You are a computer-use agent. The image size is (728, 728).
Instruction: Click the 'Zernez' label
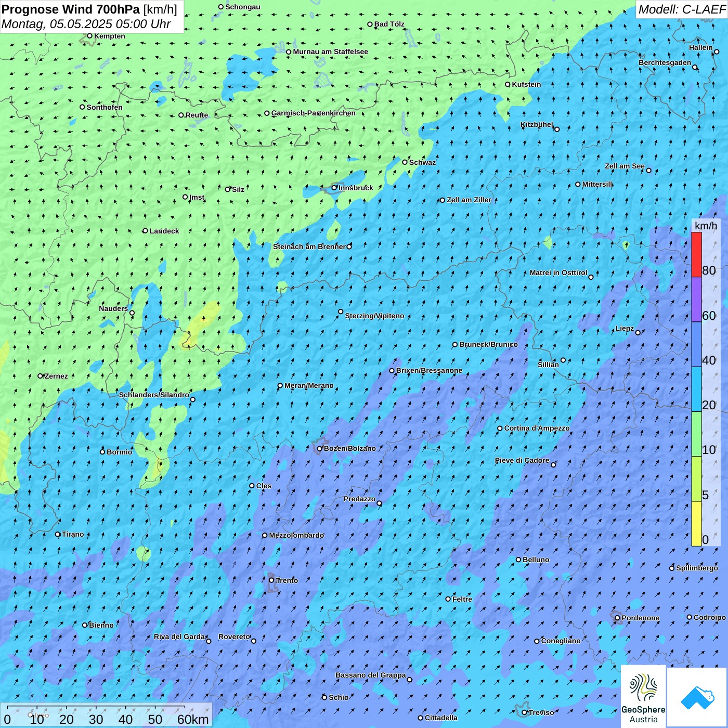(x=56, y=376)
